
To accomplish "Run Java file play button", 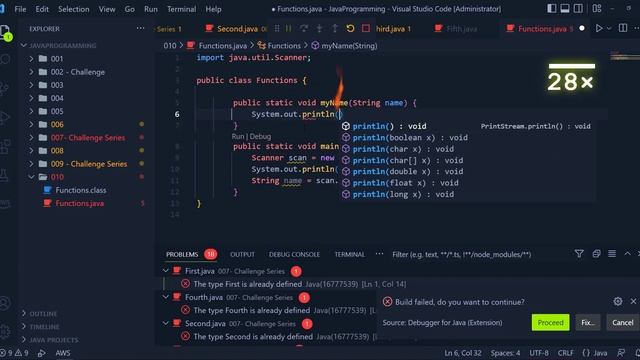I will point(598,28).
